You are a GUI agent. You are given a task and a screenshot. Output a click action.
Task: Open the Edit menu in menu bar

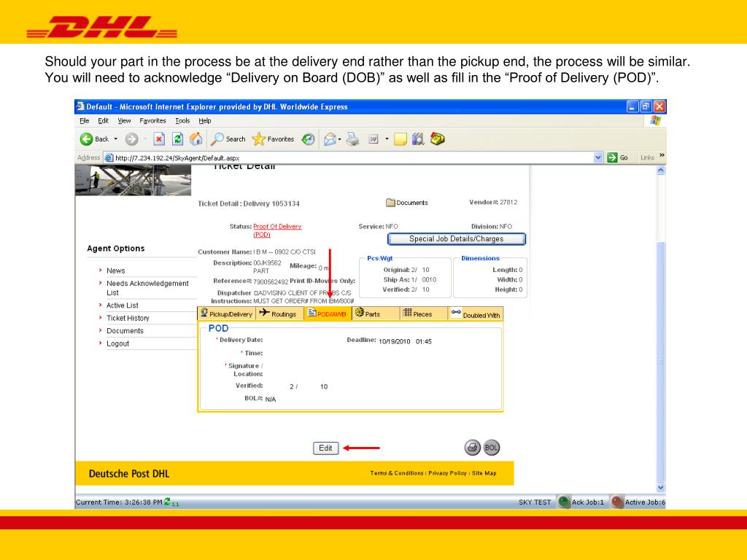pyautogui.click(x=104, y=121)
